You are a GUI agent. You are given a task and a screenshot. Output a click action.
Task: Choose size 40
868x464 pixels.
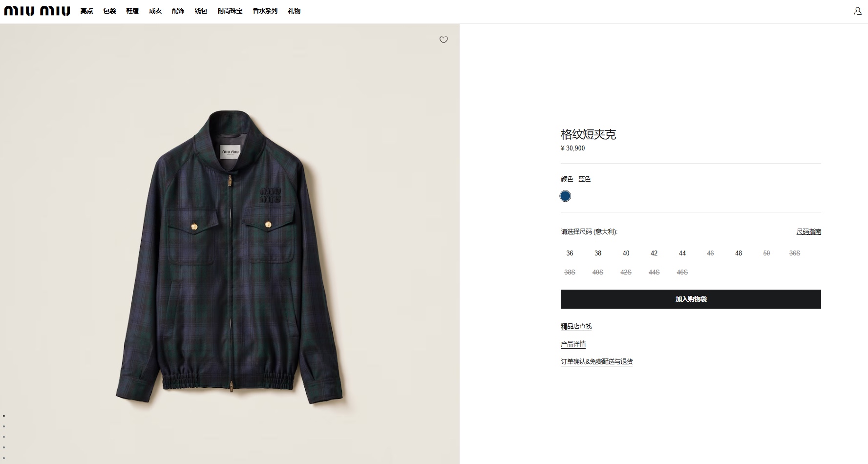click(x=626, y=253)
